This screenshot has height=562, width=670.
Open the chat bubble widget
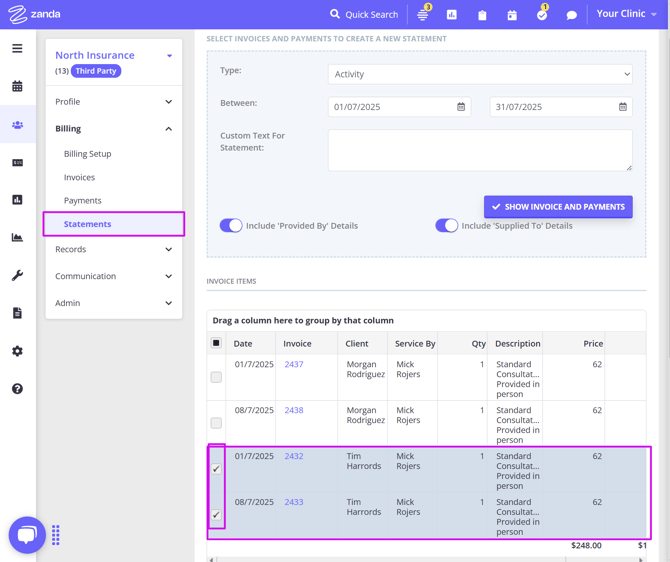pyautogui.click(x=27, y=535)
